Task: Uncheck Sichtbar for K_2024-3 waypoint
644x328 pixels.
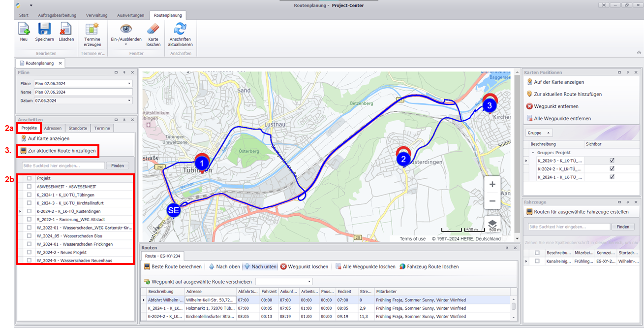Action: tap(612, 161)
